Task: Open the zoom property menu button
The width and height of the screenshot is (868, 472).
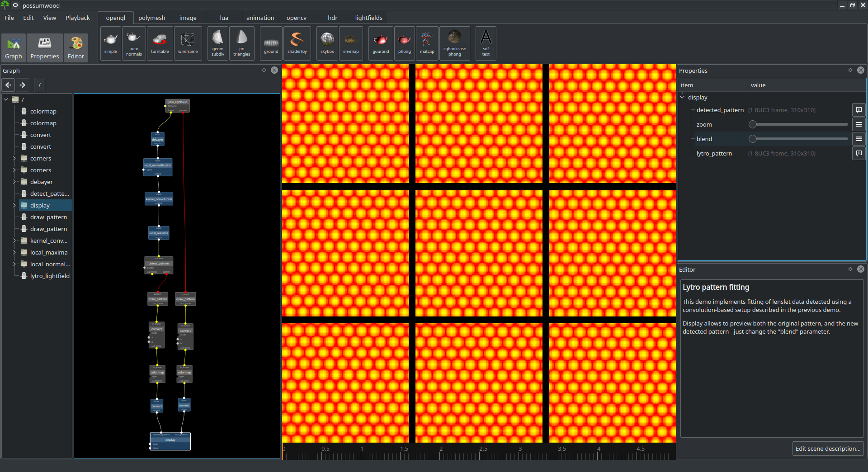Action: coord(859,124)
